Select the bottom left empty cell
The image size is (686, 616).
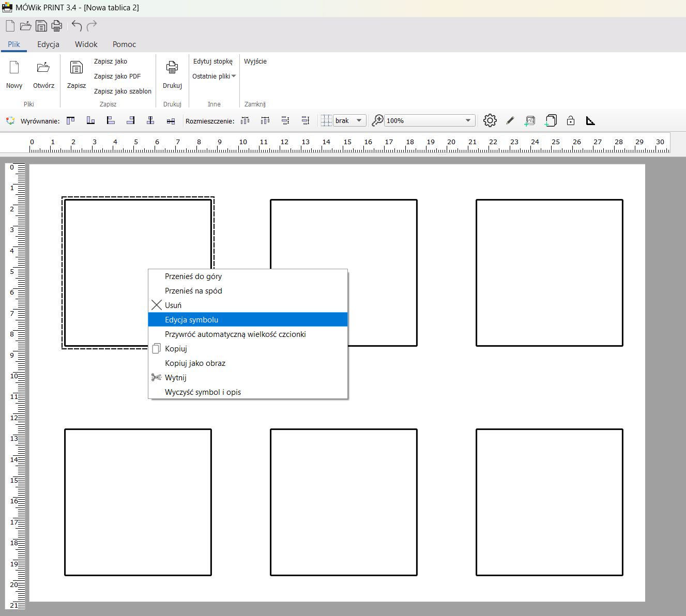pos(138,502)
